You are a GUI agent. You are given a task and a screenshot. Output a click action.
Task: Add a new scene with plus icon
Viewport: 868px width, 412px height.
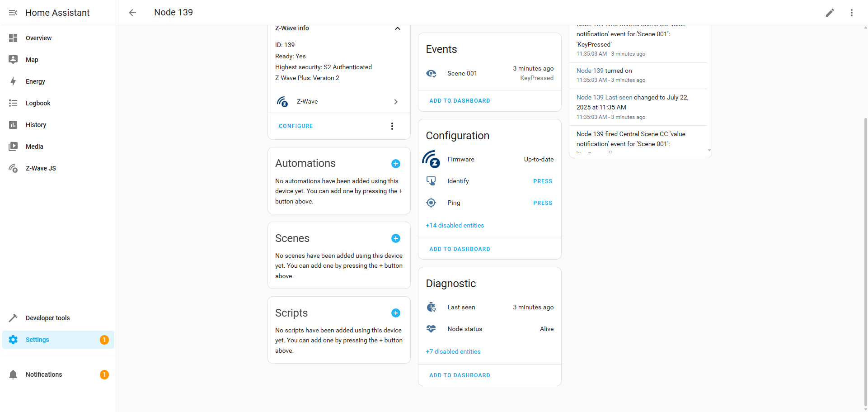click(x=396, y=238)
